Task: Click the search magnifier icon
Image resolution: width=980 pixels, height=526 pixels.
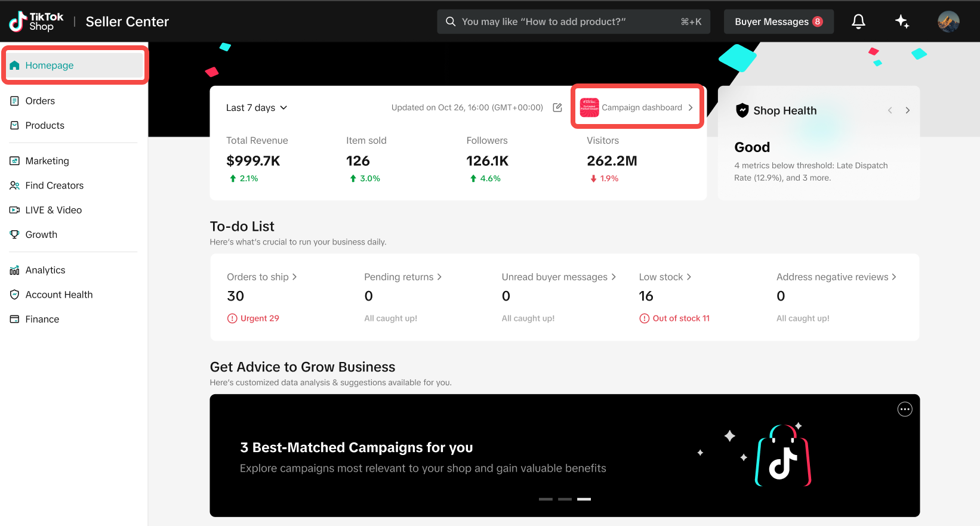Action: 451,22
